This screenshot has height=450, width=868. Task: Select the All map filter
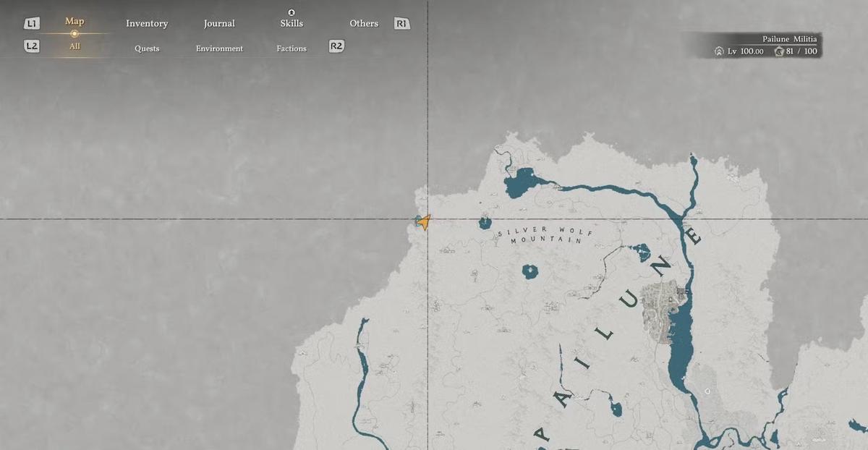click(75, 46)
